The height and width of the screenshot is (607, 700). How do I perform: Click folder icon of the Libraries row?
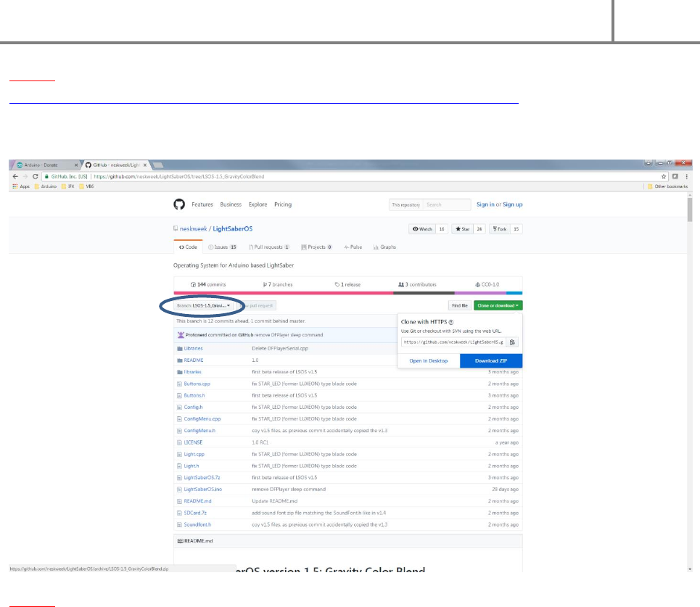click(x=179, y=349)
